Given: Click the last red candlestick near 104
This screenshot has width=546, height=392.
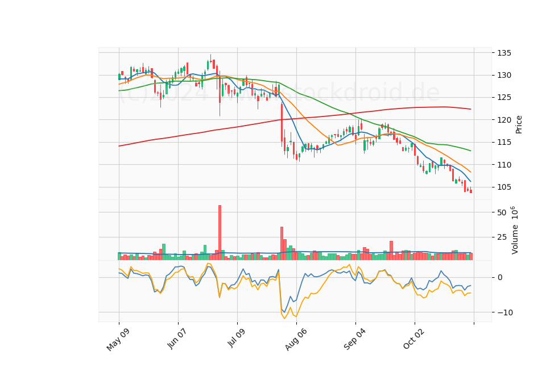Looking at the screenshot, I should pyautogui.click(x=471, y=191).
